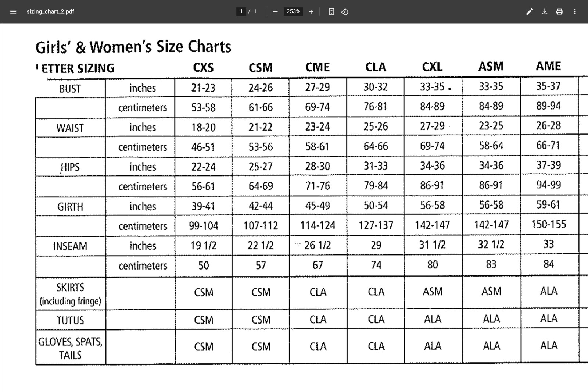This screenshot has height=392, width=588.
Task: Click the CXS column header
Action: point(203,68)
